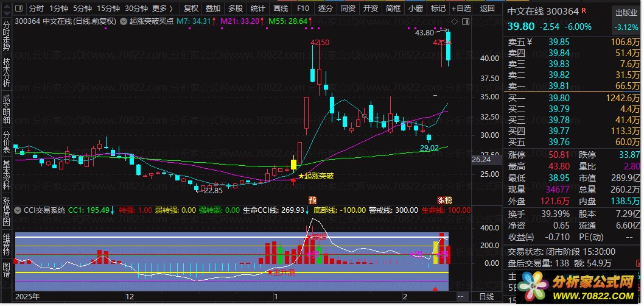Select the 卖一 ask price 39.81

click(559, 86)
